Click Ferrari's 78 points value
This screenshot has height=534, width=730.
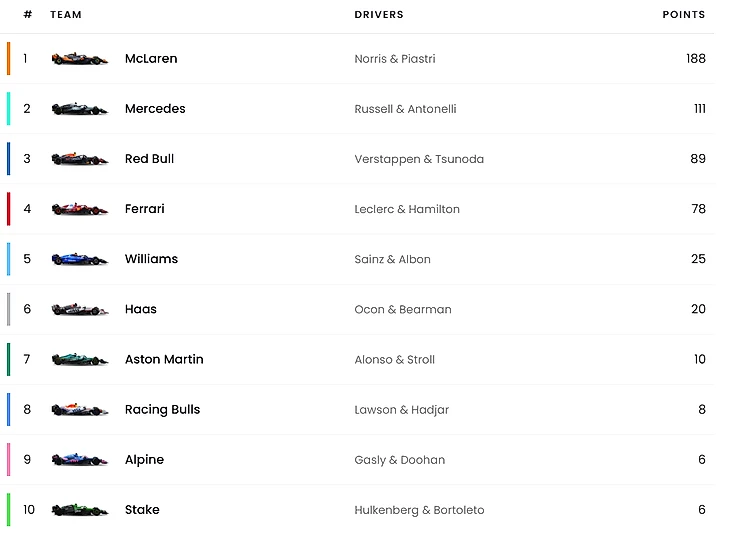[698, 209]
